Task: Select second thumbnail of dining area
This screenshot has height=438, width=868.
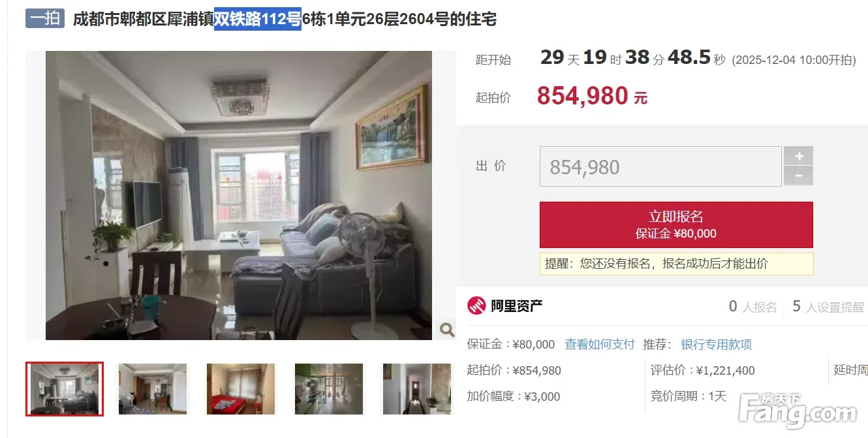Action: [153, 389]
